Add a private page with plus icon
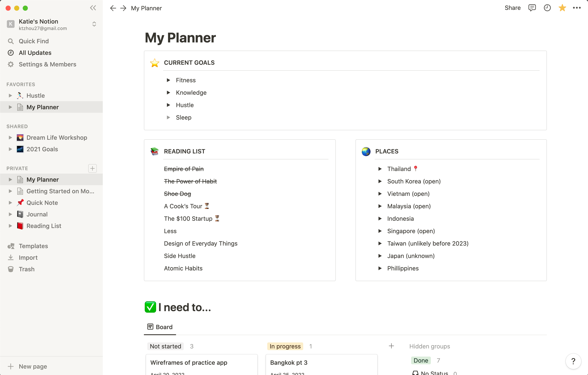The height and width of the screenshot is (375, 588). [92, 168]
